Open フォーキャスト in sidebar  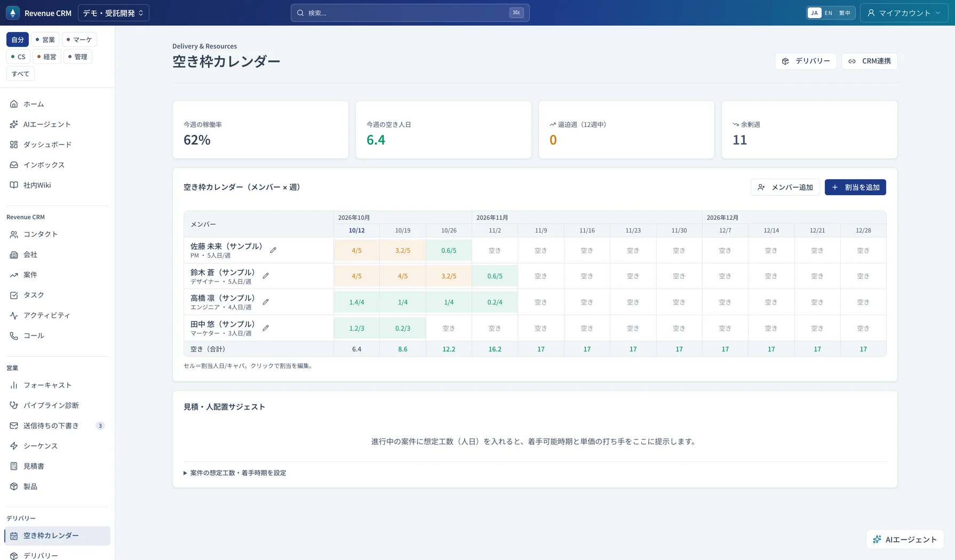tap(57, 385)
